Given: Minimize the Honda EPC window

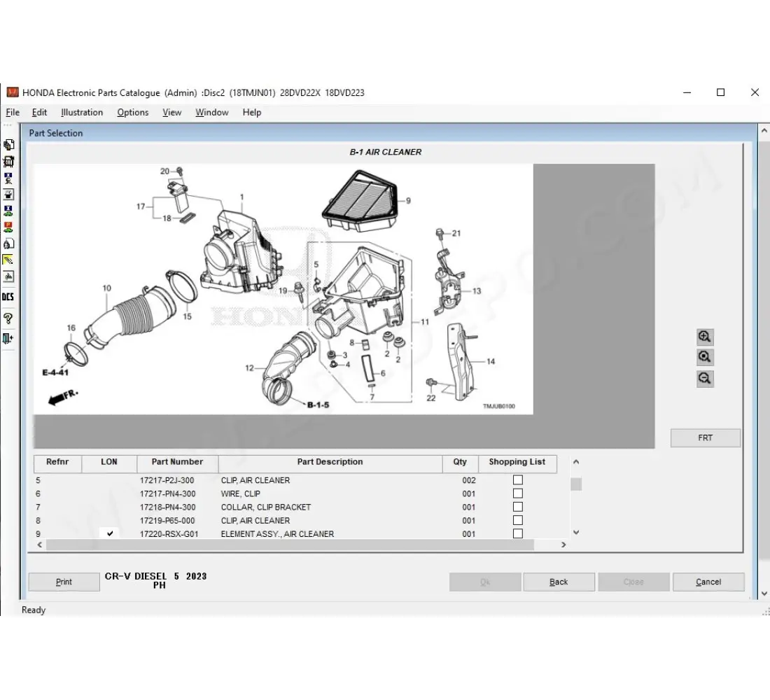Looking at the screenshot, I should click(687, 92).
